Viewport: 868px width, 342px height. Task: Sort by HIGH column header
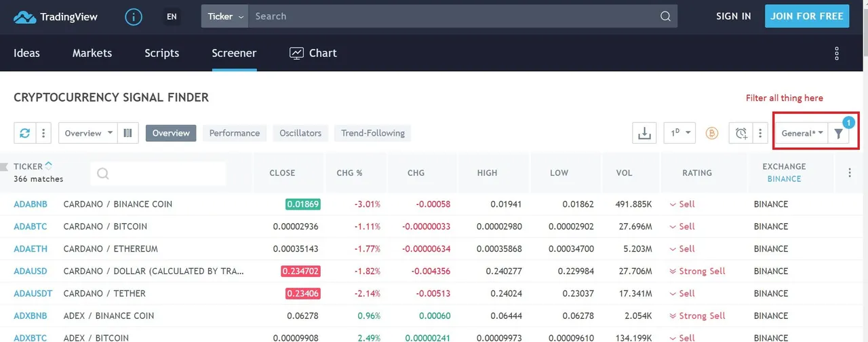click(x=487, y=173)
